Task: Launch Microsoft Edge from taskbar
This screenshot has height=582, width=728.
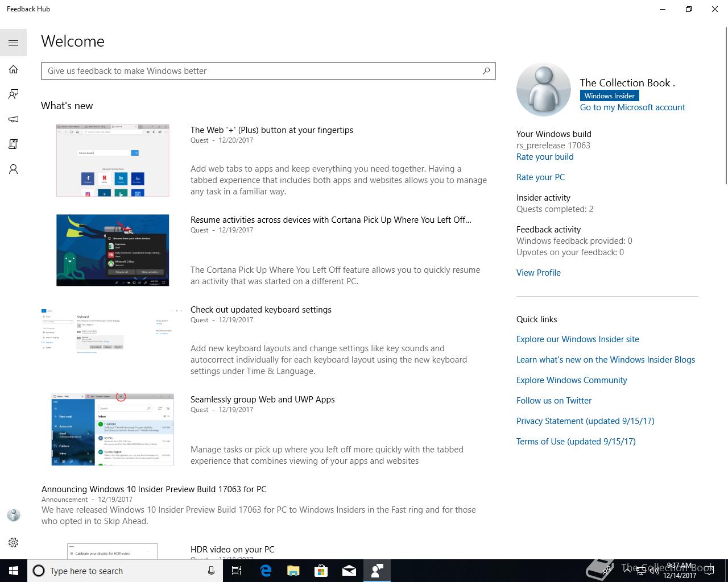Action: [266, 571]
